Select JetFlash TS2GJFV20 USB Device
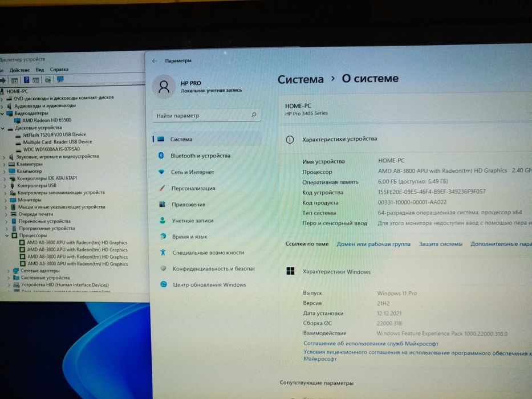 [x=54, y=135]
